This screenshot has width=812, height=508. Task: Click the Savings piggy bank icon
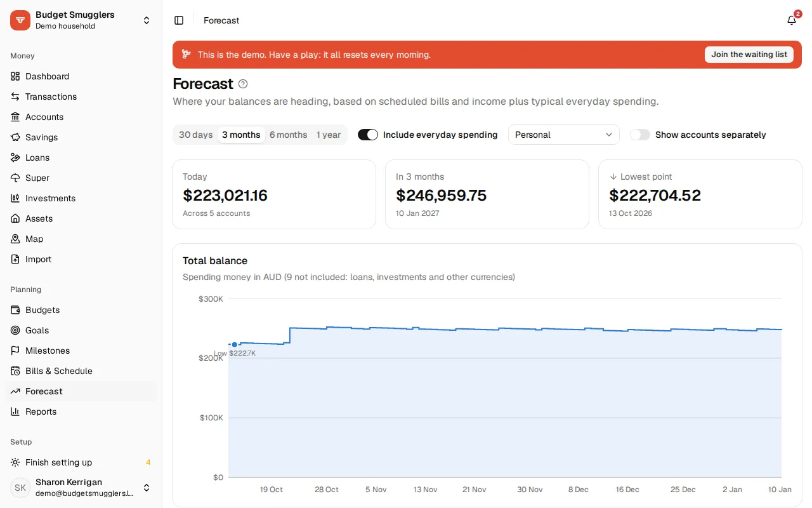[x=15, y=137]
